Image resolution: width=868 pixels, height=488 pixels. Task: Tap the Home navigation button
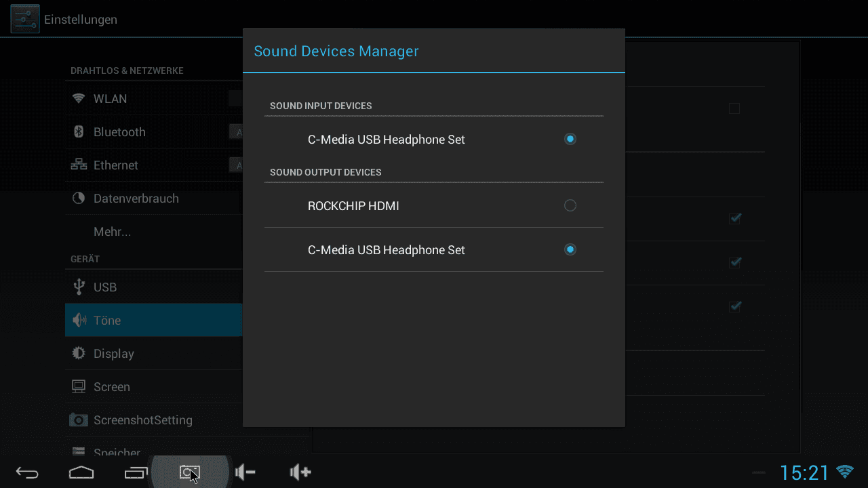(x=81, y=472)
